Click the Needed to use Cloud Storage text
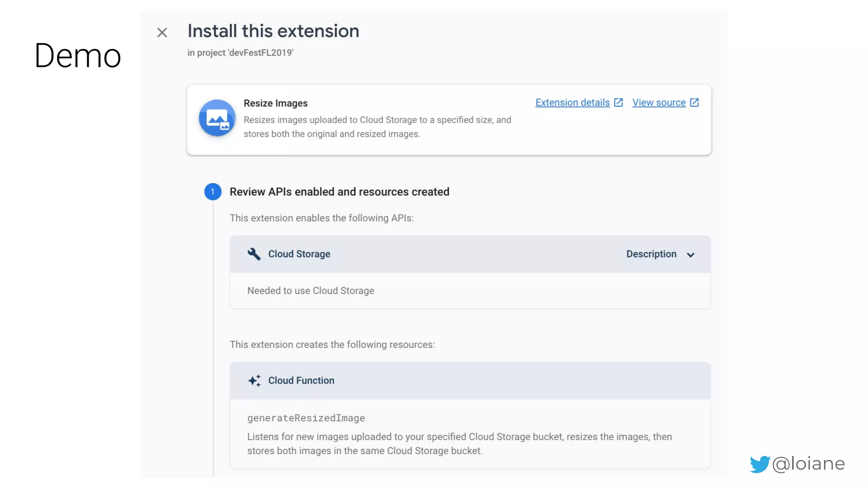Screen dimensions: 868x488 coord(311,291)
